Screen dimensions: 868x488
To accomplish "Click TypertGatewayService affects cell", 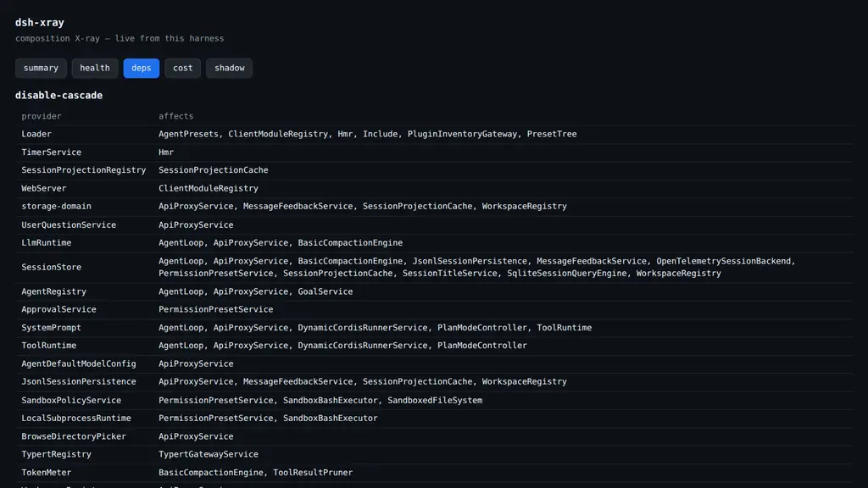I will (x=209, y=454).
